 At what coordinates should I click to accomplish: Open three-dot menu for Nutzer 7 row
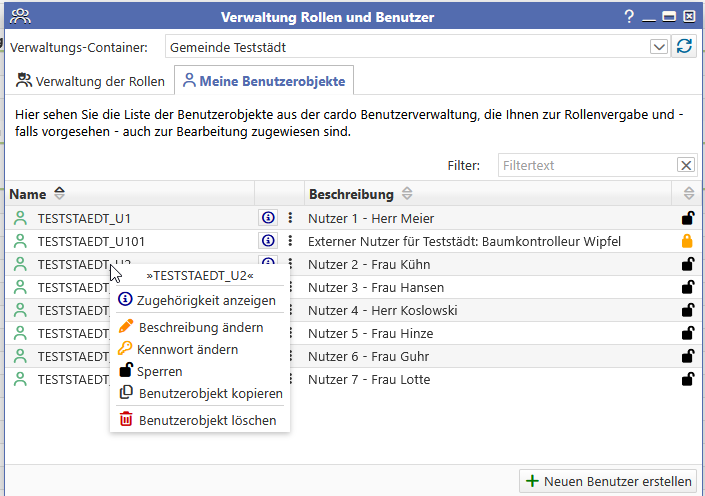point(290,380)
